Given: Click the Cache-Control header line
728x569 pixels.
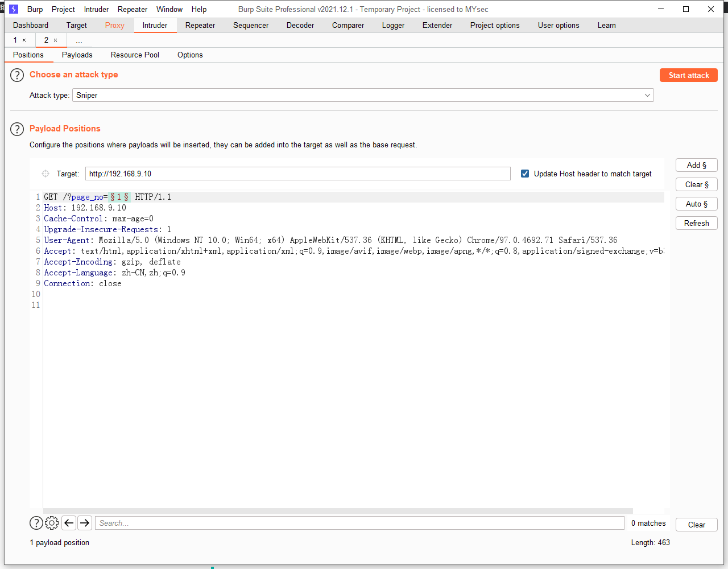Looking at the screenshot, I should [x=99, y=218].
